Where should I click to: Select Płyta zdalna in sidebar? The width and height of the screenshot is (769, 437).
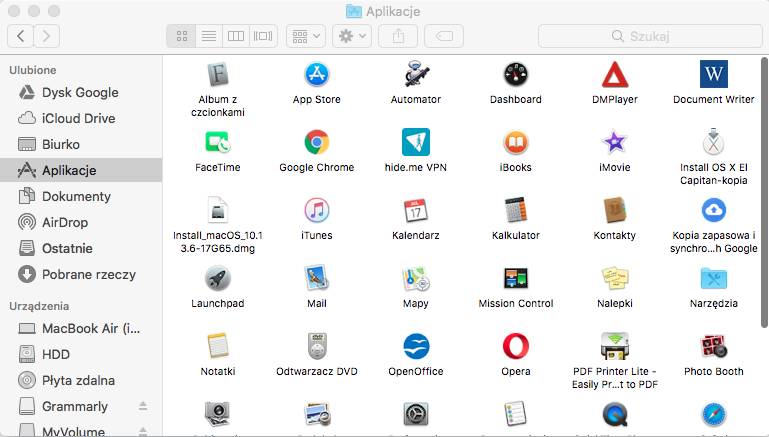pyautogui.click(x=81, y=380)
